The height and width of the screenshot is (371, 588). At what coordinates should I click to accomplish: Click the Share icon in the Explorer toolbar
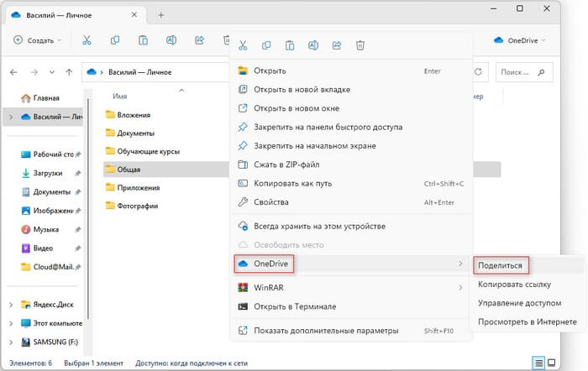coord(200,40)
